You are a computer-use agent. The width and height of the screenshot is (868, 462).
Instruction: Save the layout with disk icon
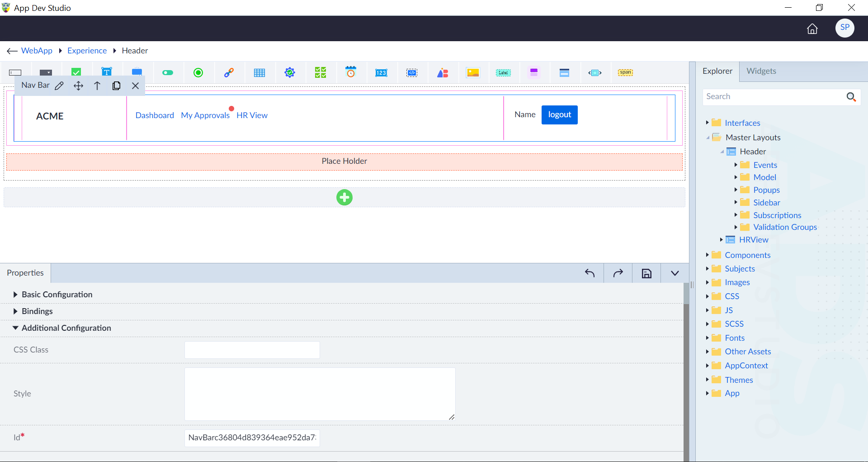pyautogui.click(x=646, y=273)
